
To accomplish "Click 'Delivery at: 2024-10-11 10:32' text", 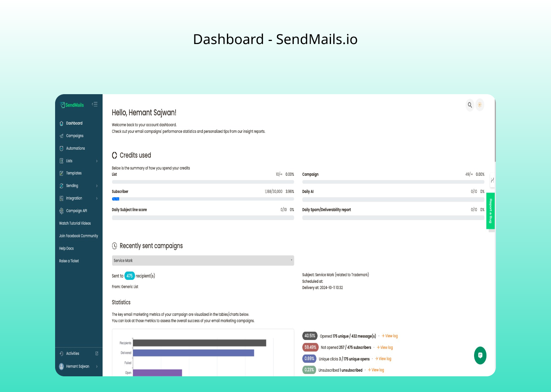I will point(323,288).
